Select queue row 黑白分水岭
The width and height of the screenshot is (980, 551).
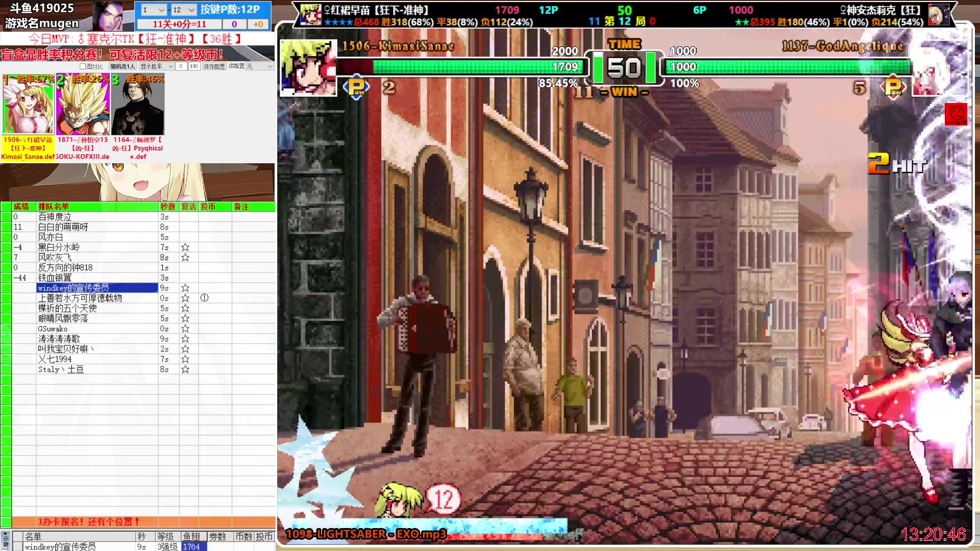pyautogui.click(x=97, y=247)
